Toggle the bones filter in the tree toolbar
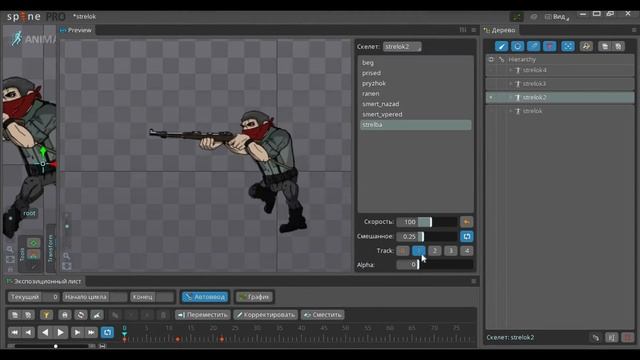The height and width of the screenshot is (360, 640). [x=501, y=46]
